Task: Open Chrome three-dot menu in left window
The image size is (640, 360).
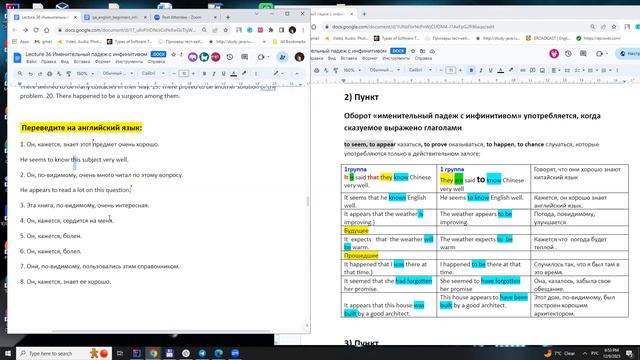Action: click(x=303, y=30)
